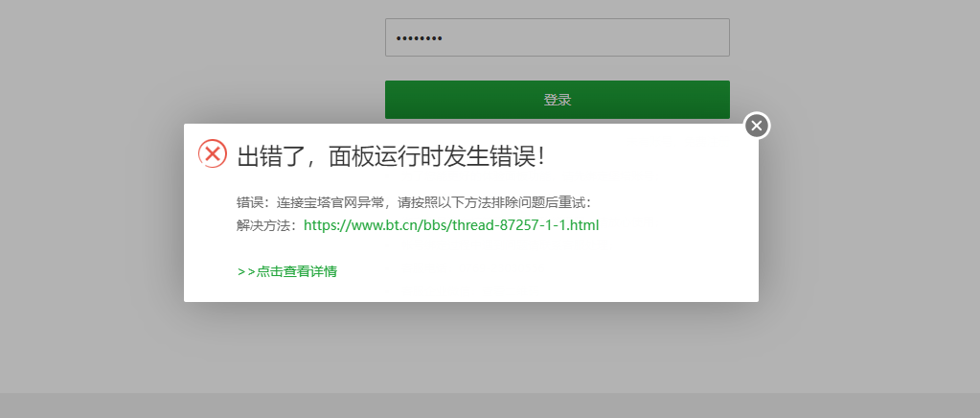Click the 点击查看详情 details link
980x418 pixels.
click(x=287, y=271)
